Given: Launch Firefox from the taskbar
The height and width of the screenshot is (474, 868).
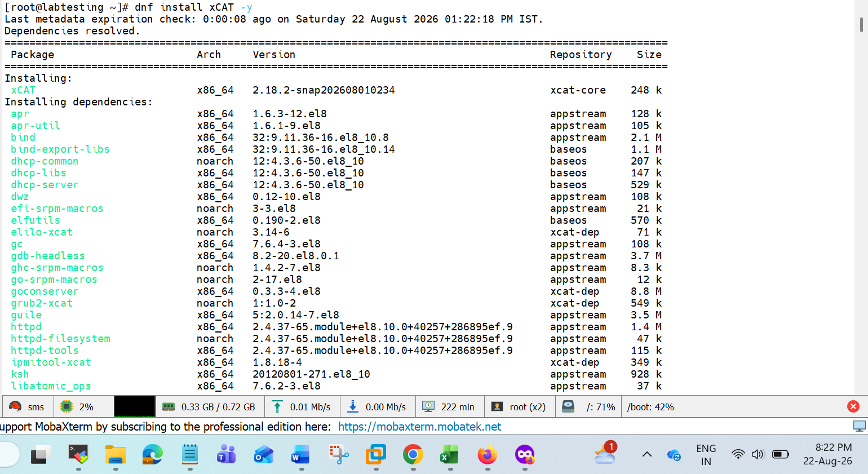Looking at the screenshot, I should (x=488, y=454).
